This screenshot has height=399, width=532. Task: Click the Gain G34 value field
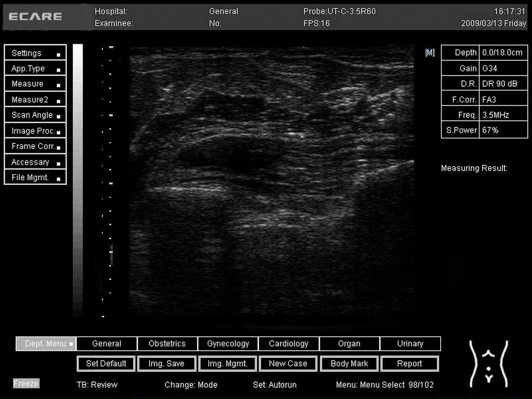(x=503, y=68)
